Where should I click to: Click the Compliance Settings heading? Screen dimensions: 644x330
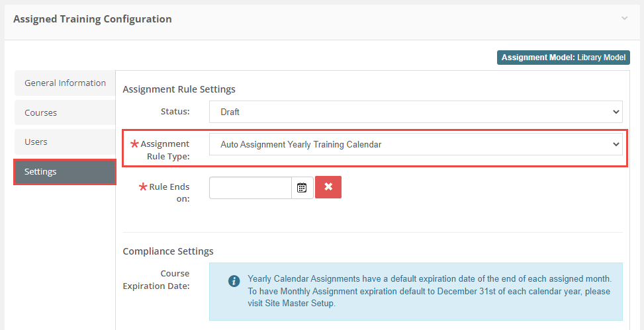point(168,251)
